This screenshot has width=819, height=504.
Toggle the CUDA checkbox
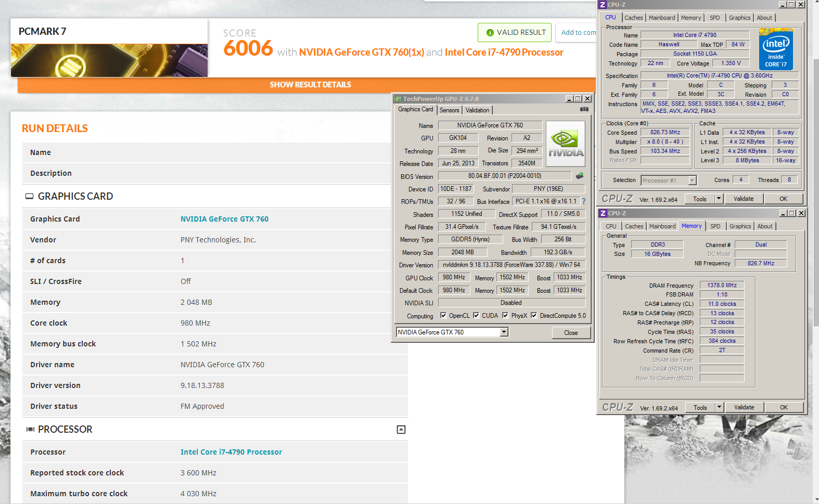(476, 315)
